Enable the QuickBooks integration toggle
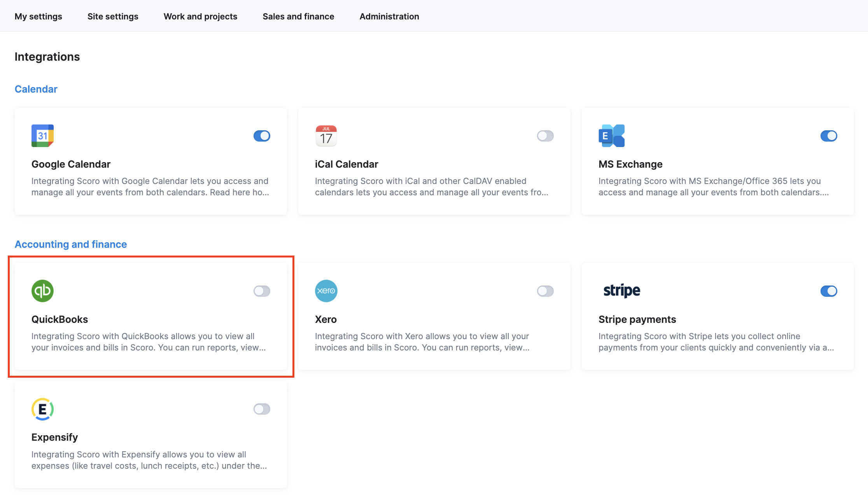Screen dimensions: 868x501 (262, 291)
